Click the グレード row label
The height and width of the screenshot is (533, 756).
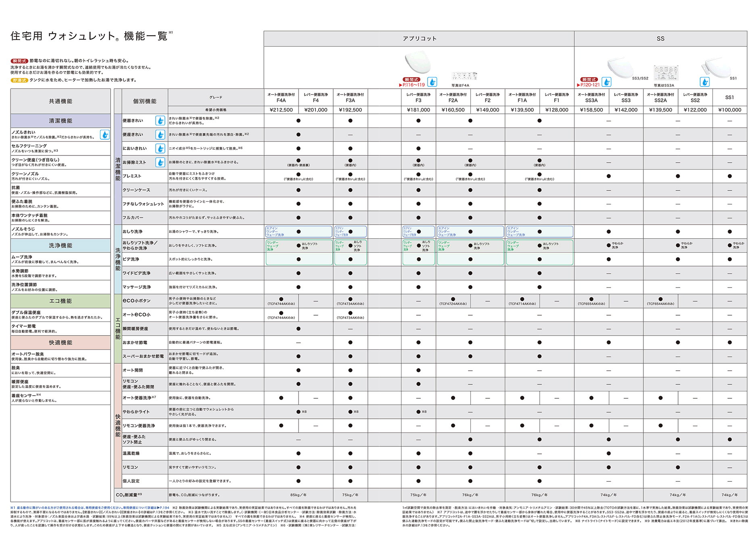[216, 97]
